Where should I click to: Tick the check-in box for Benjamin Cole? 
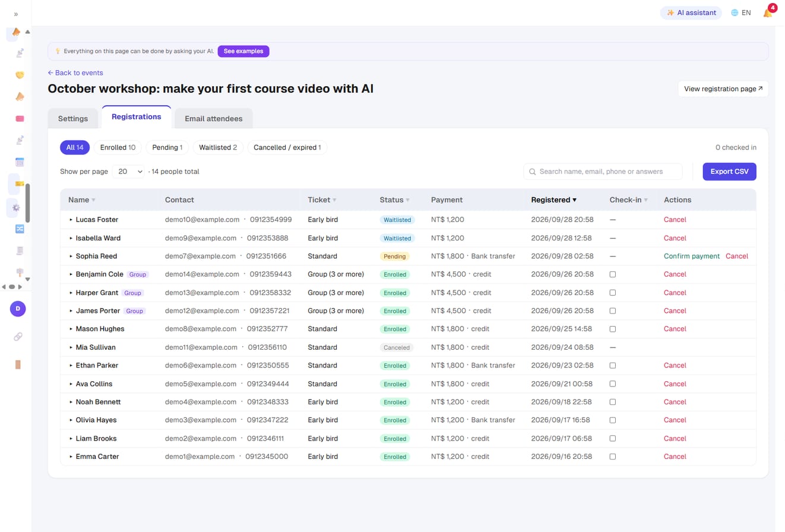pos(613,274)
